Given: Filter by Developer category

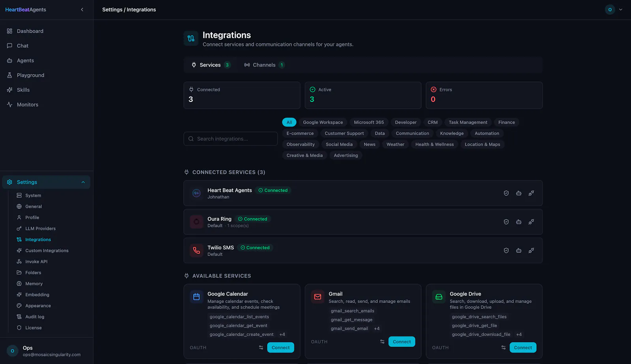Looking at the screenshot, I should click(x=406, y=122).
